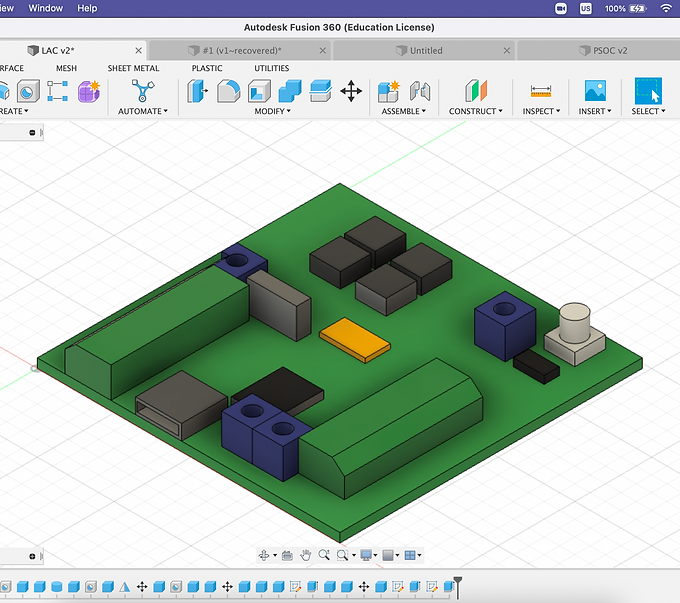Switch to the MESH workspace tab

coord(66,68)
